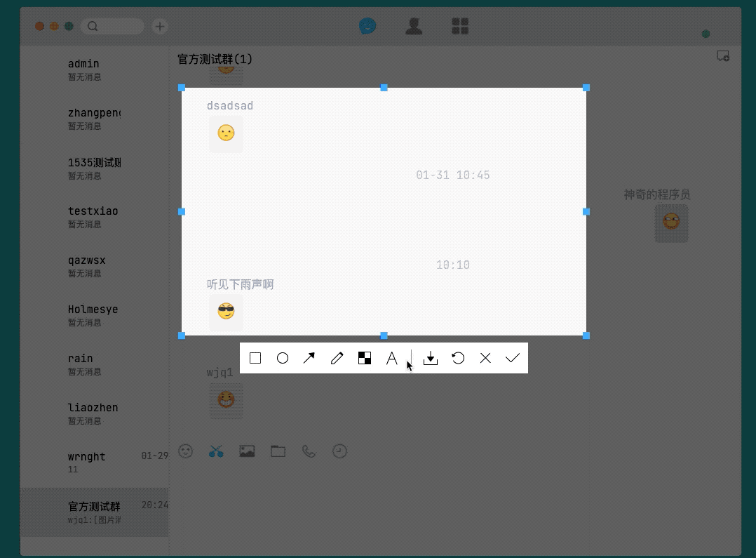The width and height of the screenshot is (756, 558).
Task: Click the top-left selection resize handle
Action: pyautogui.click(x=182, y=88)
